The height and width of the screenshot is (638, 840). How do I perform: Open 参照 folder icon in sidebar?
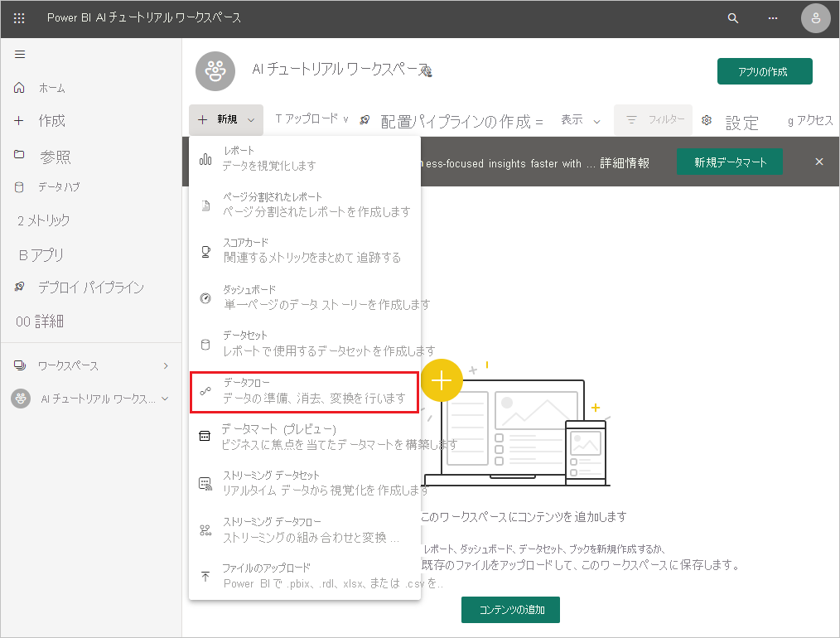pos(19,155)
